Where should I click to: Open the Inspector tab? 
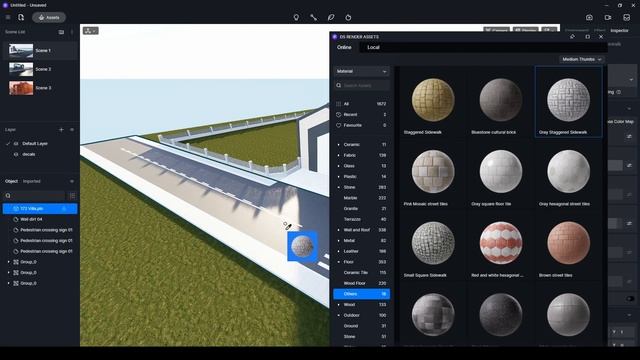click(x=619, y=31)
